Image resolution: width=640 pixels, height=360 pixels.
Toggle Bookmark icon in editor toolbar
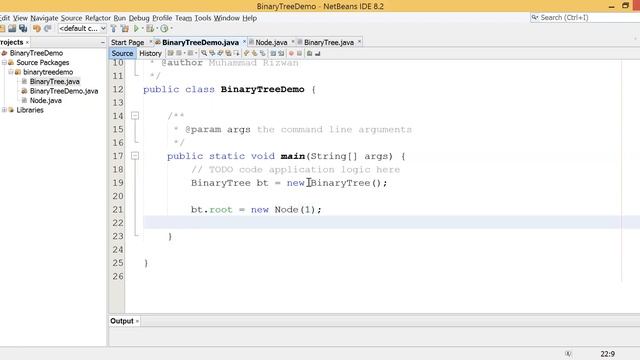pos(262,53)
